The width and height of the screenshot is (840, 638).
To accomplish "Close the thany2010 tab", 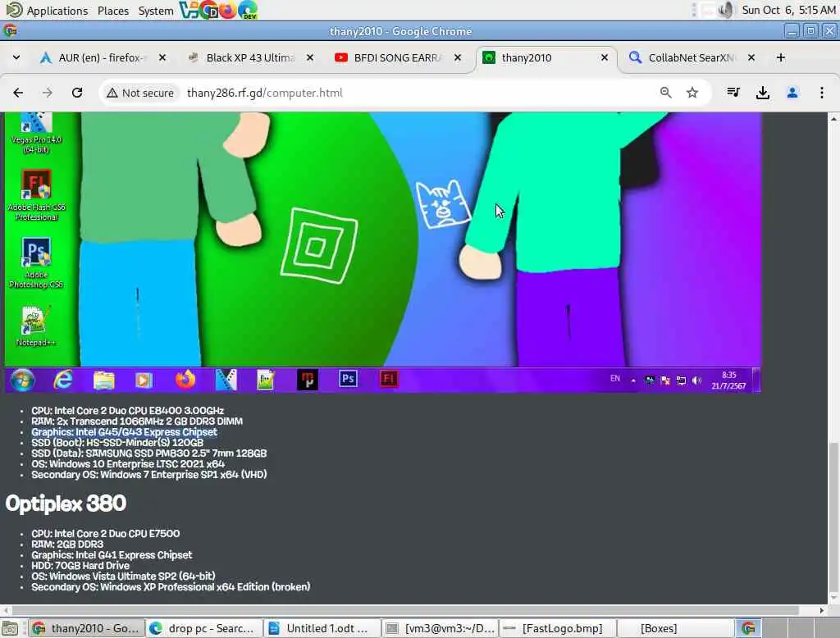I will pos(605,57).
